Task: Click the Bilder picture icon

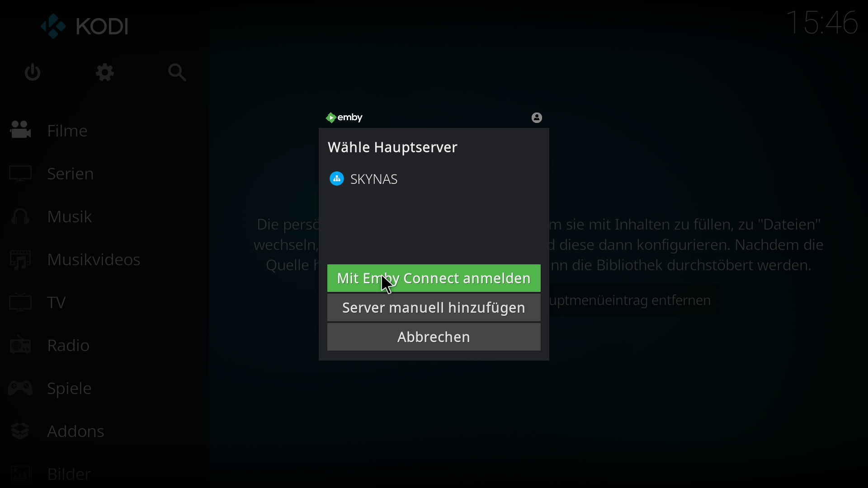Action: [20, 474]
